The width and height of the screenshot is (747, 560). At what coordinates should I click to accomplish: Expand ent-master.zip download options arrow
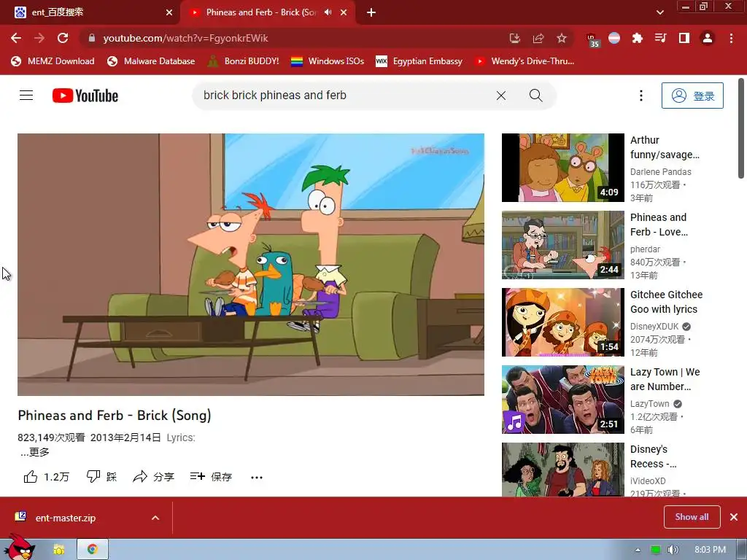(155, 518)
